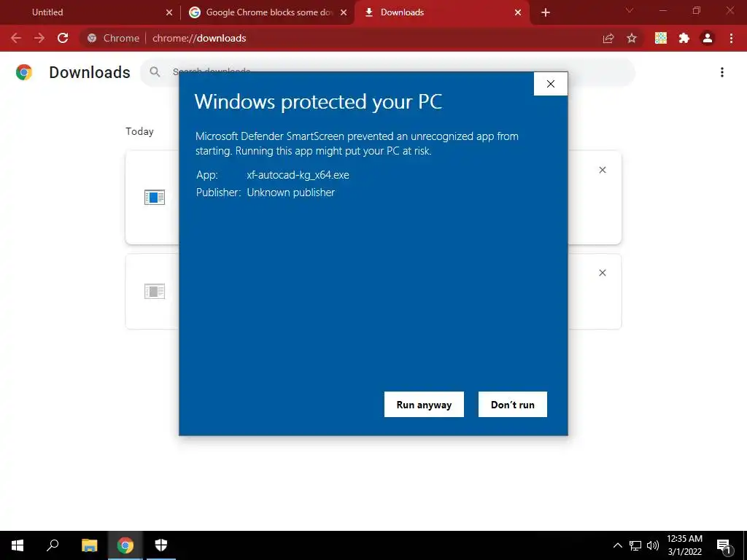Viewport: 747px width, 560px height.
Task: Show hidden system tray icons
Action: [617, 545]
